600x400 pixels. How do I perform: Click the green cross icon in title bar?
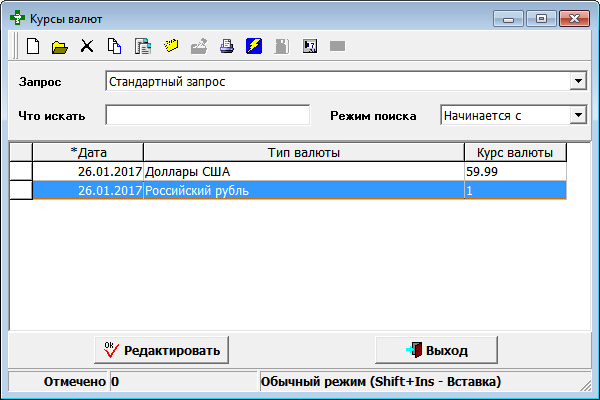click(x=17, y=18)
